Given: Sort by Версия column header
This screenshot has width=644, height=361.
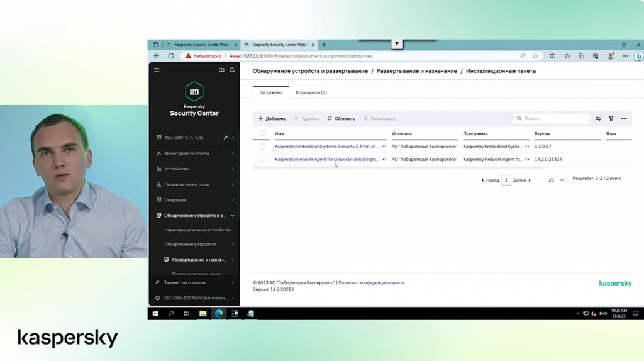Looking at the screenshot, I should pos(542,133).
